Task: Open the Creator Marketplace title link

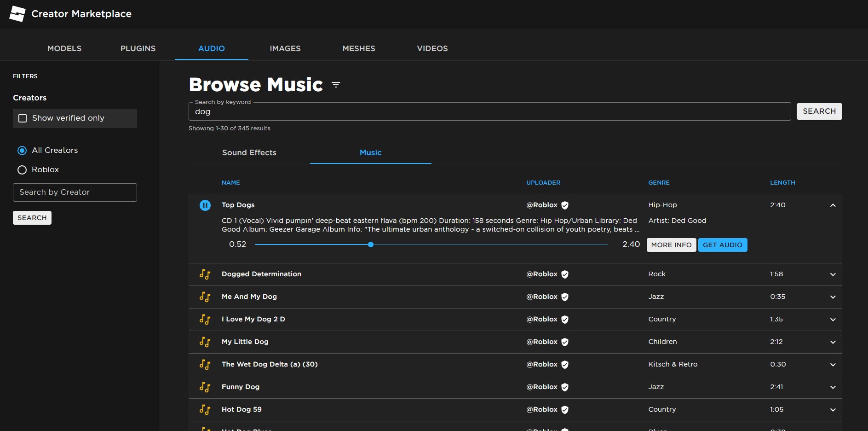Action: point(81,14)
